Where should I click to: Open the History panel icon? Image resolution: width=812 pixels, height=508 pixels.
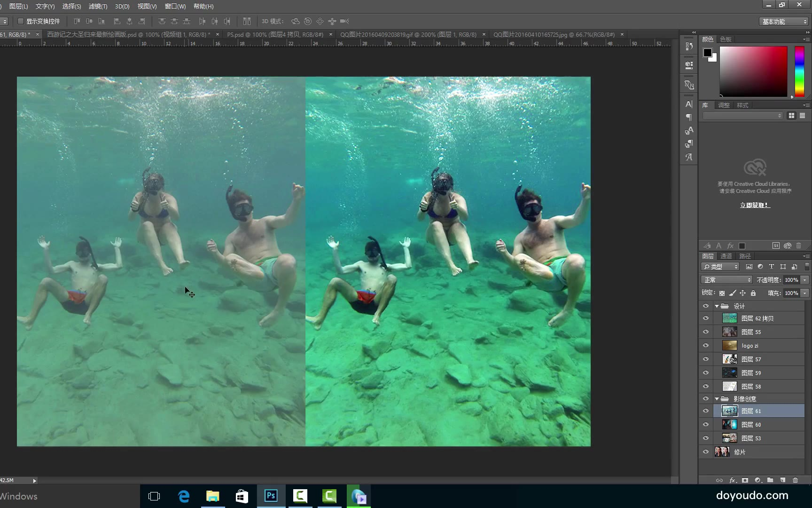point(689,46)
